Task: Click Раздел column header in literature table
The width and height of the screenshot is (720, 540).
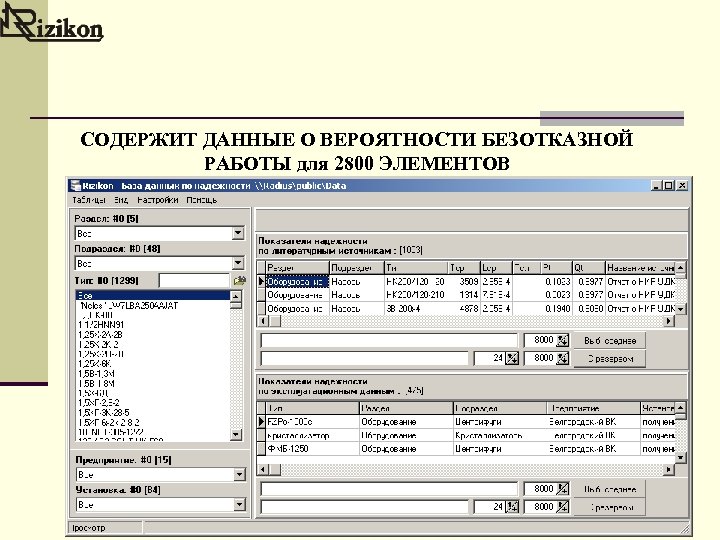Action: 297,268
